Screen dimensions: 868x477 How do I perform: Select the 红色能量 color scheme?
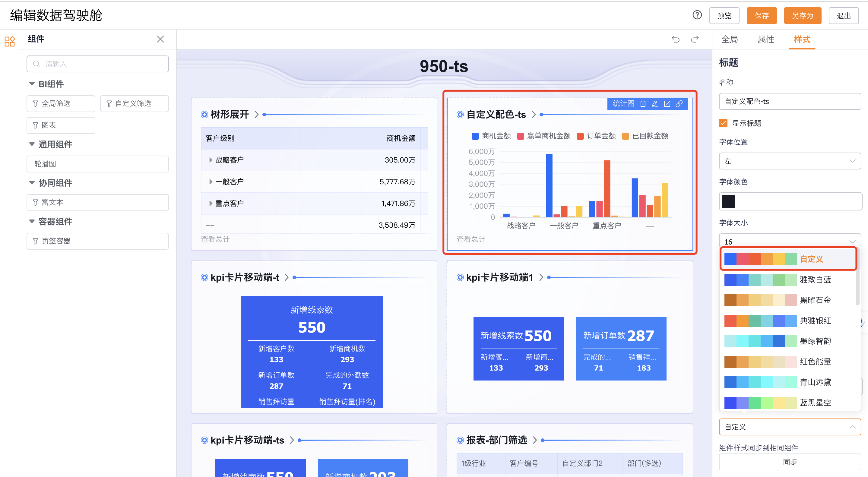point(788,362)
